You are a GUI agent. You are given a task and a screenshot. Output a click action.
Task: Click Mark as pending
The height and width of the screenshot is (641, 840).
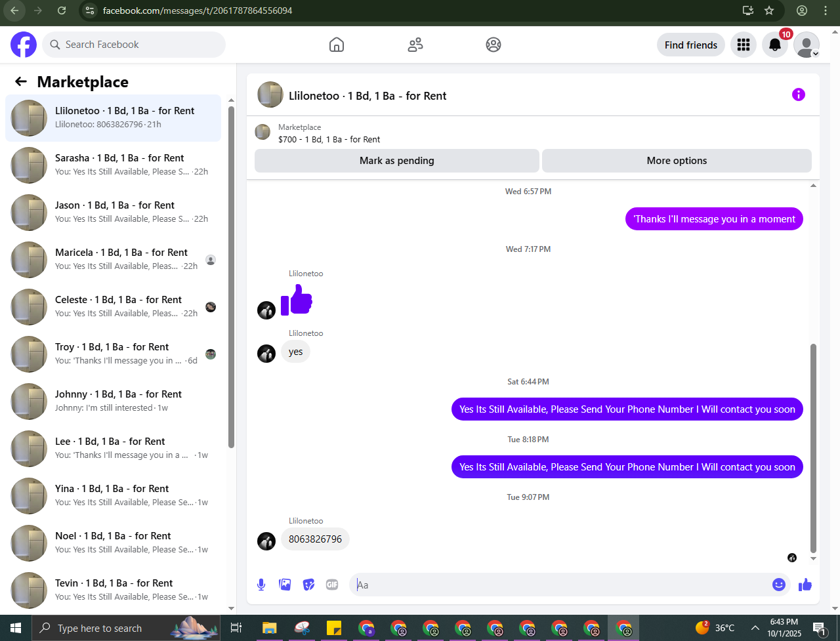tap(397, 161)
